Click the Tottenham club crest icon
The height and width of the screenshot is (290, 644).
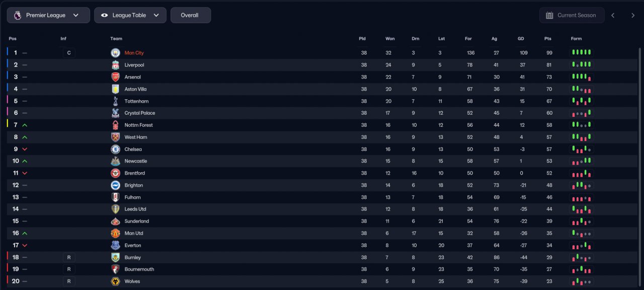point(116,101)
